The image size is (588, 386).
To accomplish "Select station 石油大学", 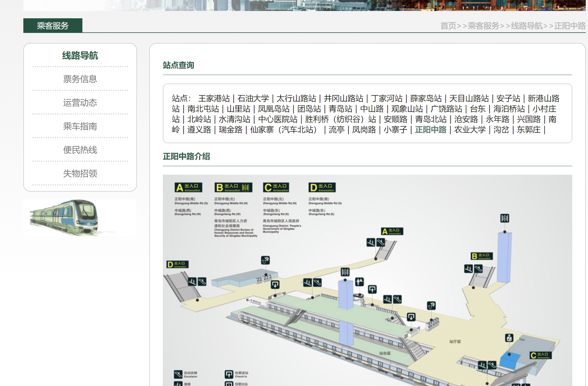I will pos(253,98).
